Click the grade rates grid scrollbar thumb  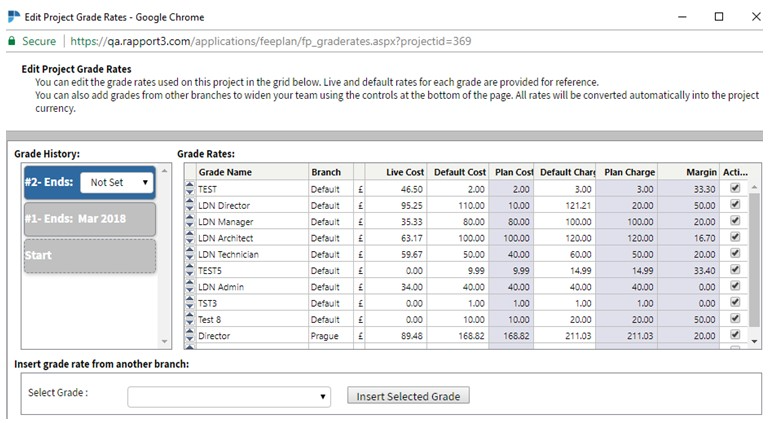click(x=754, y=260)
